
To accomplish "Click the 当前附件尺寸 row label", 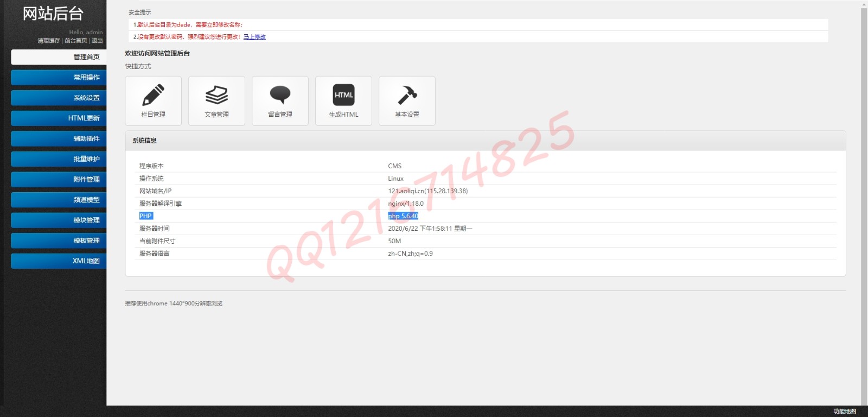I will pyautogui.click(x=157, y=241).
